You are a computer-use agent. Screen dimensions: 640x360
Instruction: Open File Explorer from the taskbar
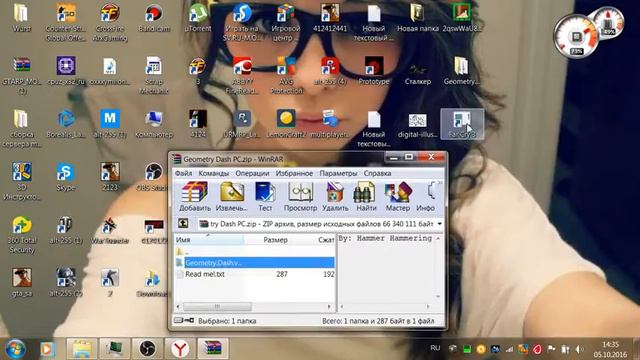pos(82,349)
